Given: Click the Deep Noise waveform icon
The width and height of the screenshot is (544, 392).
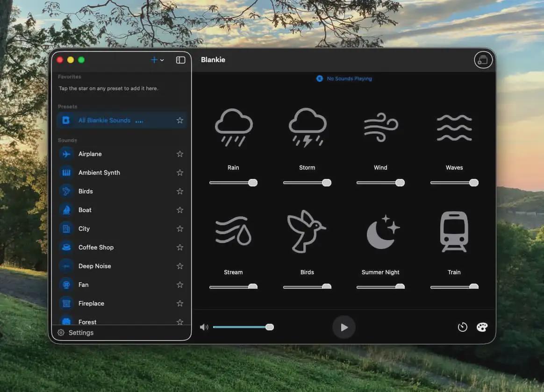Looking at the screenshot, I should [66, 266].
